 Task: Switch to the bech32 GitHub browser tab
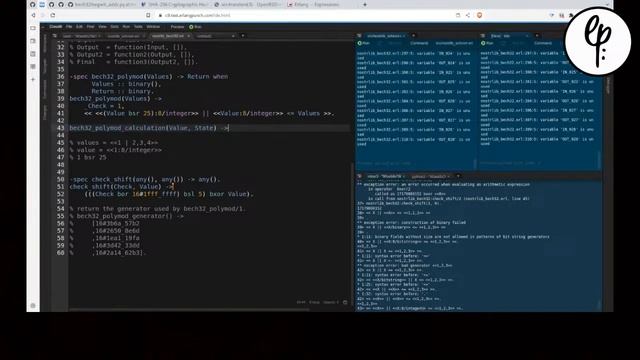tap(103, 4)
